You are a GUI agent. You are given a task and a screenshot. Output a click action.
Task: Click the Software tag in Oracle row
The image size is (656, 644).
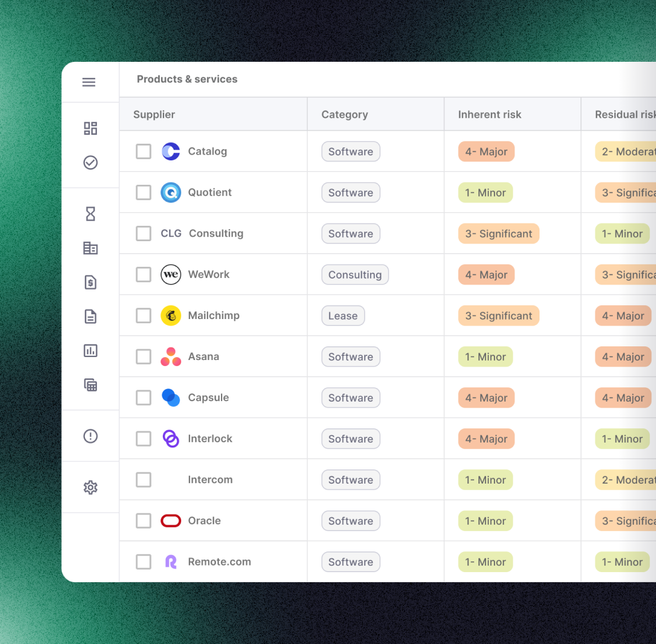click(x=351, y=520)
